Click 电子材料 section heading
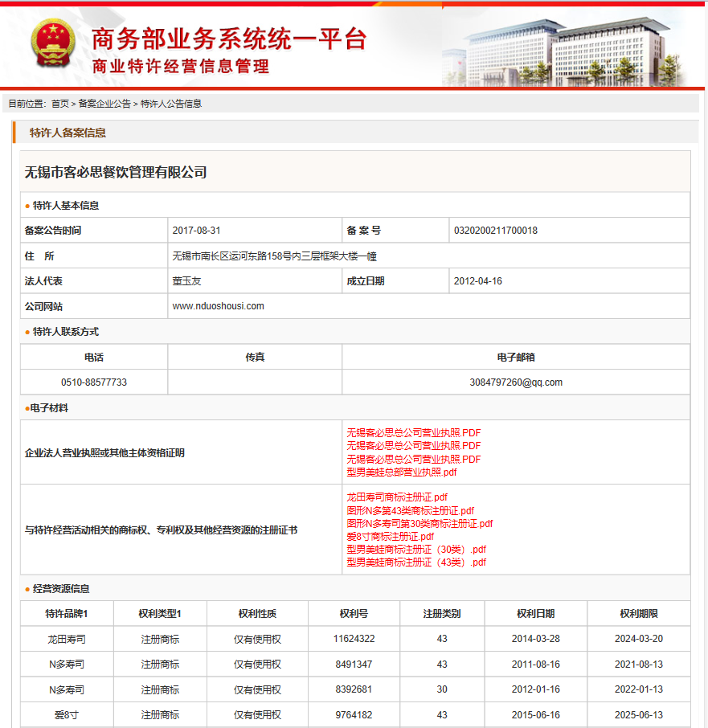 (x=49, y=408)
